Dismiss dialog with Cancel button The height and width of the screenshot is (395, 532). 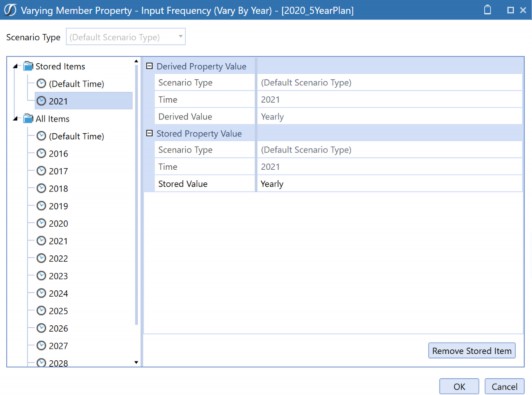pyautogui.click(x=505, y=387)
